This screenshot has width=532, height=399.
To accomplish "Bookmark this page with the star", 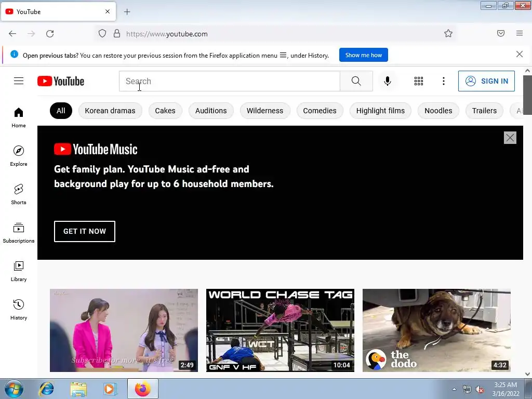I will (448, 33).
